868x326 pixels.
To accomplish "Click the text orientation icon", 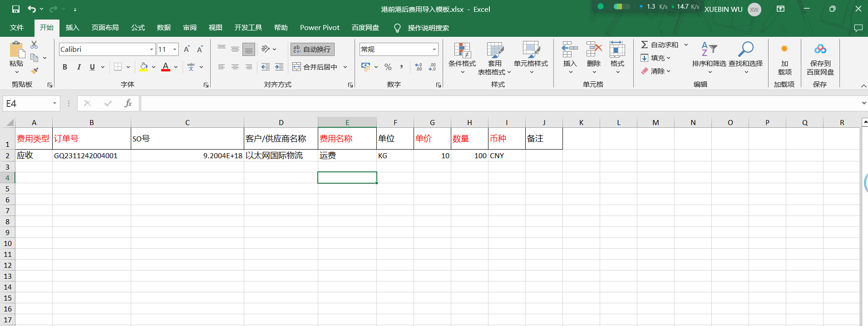I will coord(266,49).
